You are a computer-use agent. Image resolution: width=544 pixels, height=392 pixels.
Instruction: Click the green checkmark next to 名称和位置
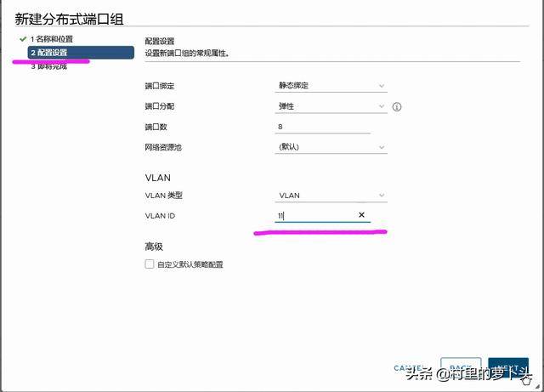(x=21, y=40)
